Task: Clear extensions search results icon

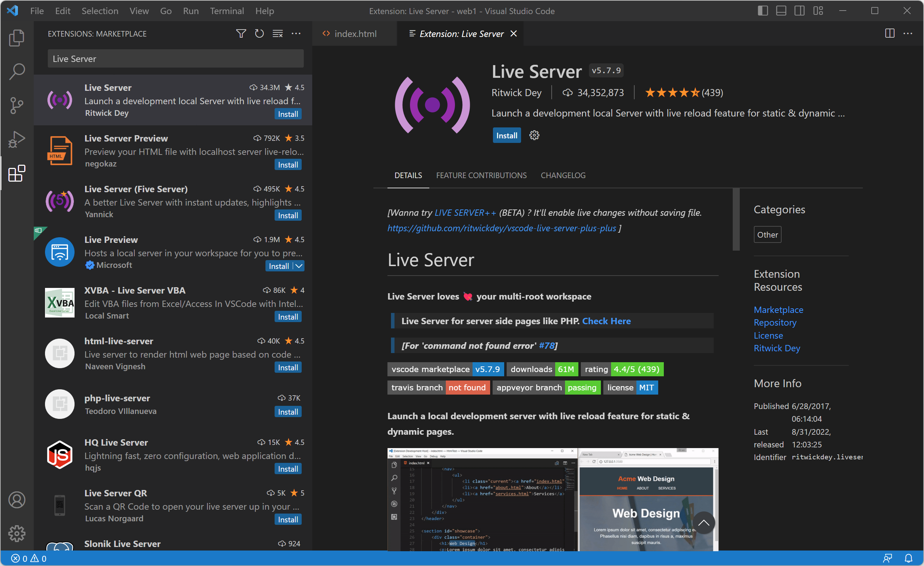Action: point(277,34)
